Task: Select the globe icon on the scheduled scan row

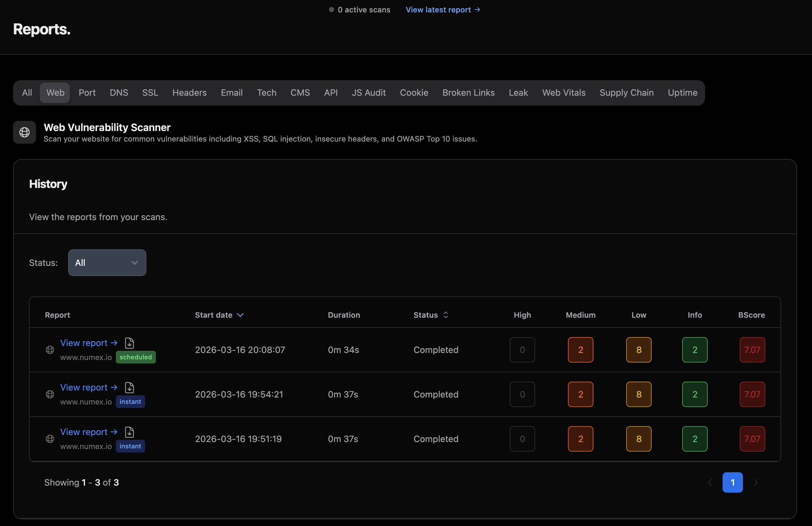Action: point(50,350)
